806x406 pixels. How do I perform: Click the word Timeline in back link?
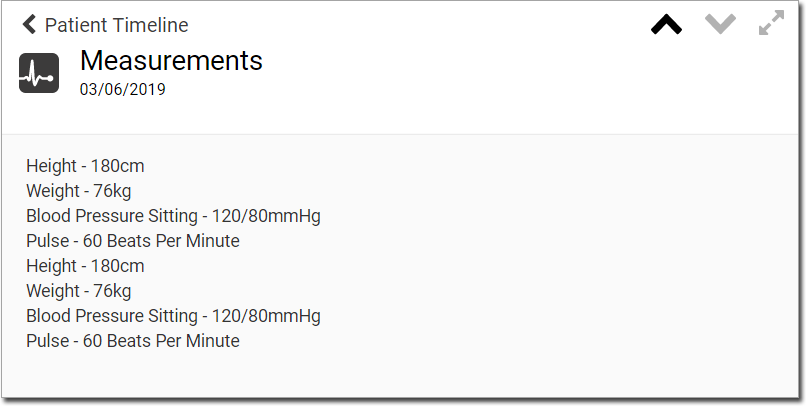[x=150, y=25]
